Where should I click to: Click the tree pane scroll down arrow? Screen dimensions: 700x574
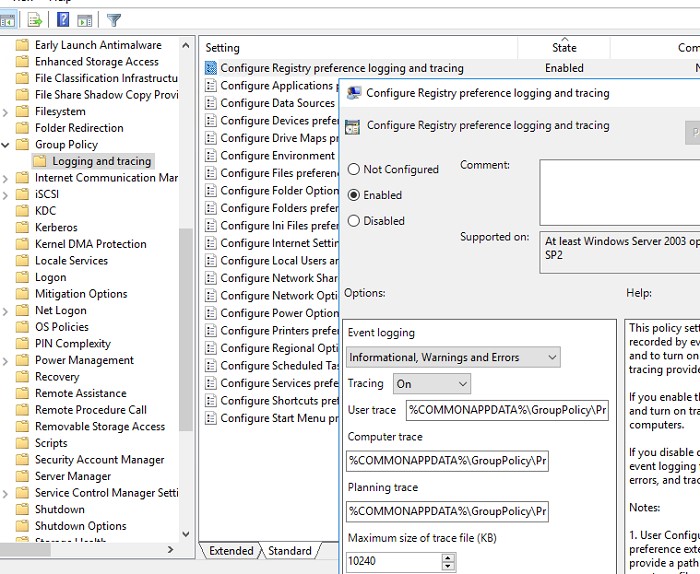tap(186, 533)
